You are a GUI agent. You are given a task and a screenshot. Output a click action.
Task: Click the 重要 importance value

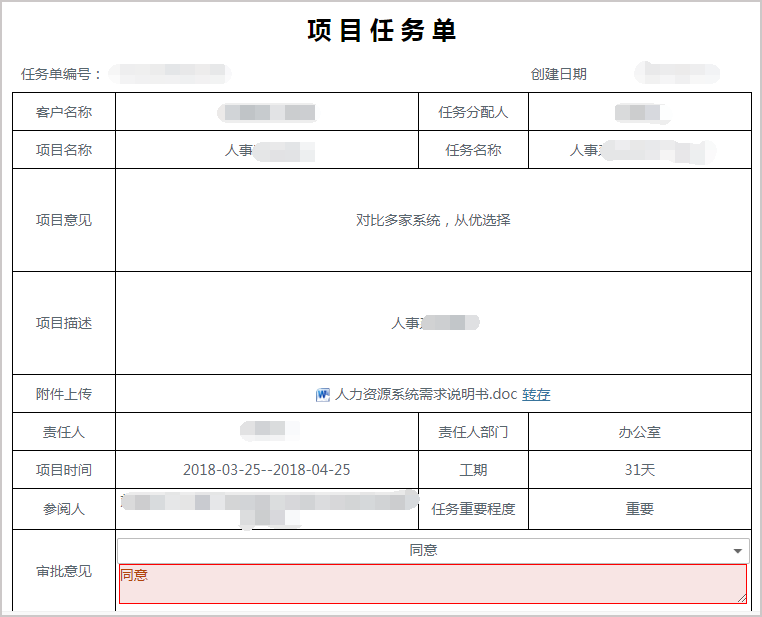639,509
